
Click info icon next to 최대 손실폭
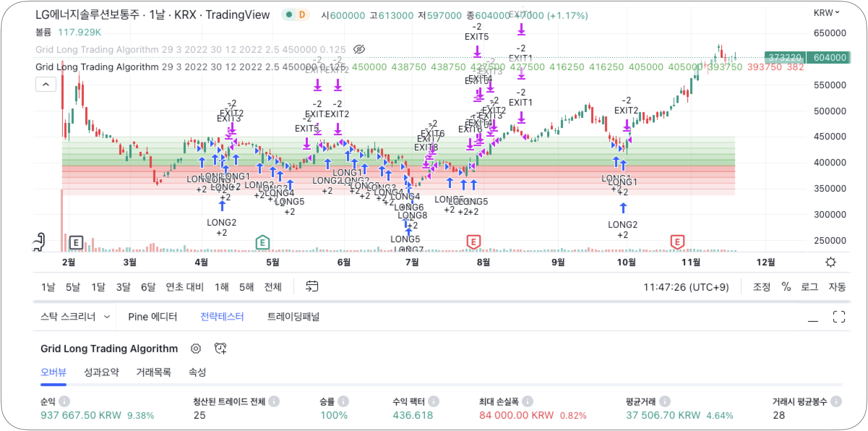(x=527, y=401)
